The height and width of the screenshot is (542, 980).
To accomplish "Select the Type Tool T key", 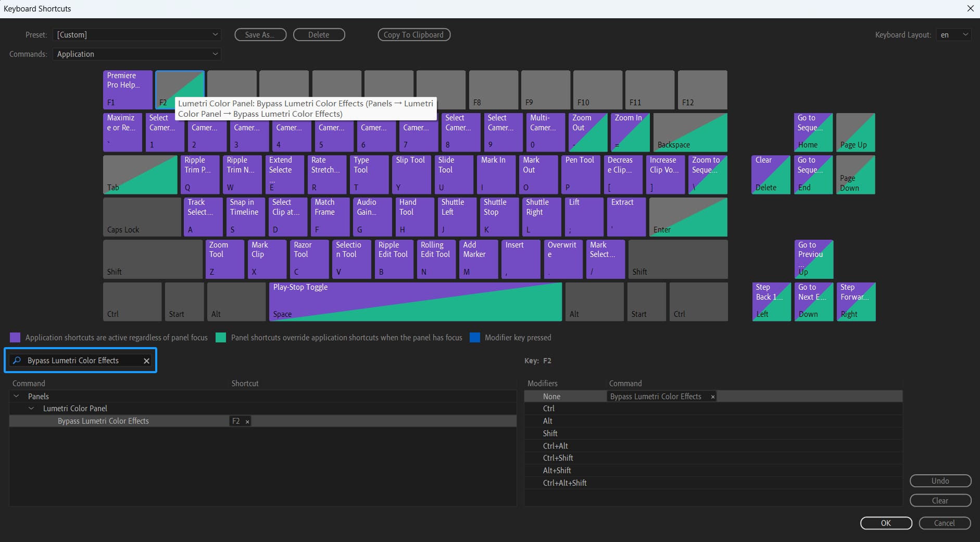I will pos(369,175).
